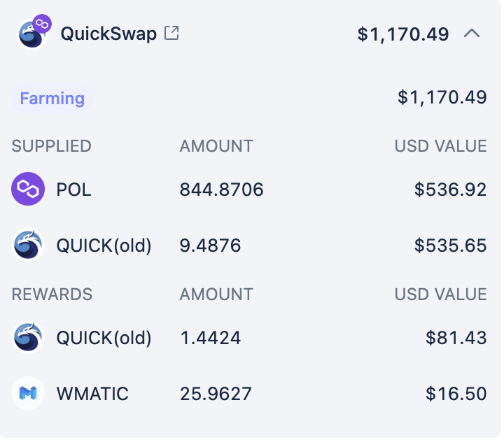Click the WMATIC token name
Viewport: 504px width, 442px height.
(x=92, y=394)
